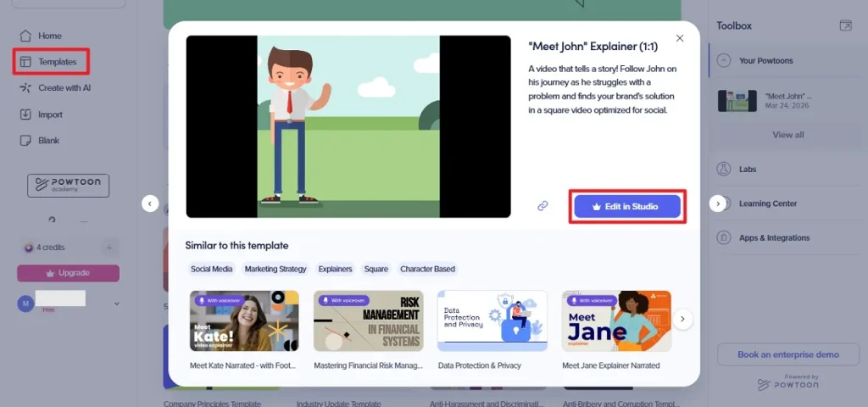Click the Home house icon
868x407 pixels.
click(x=25, y=36)
